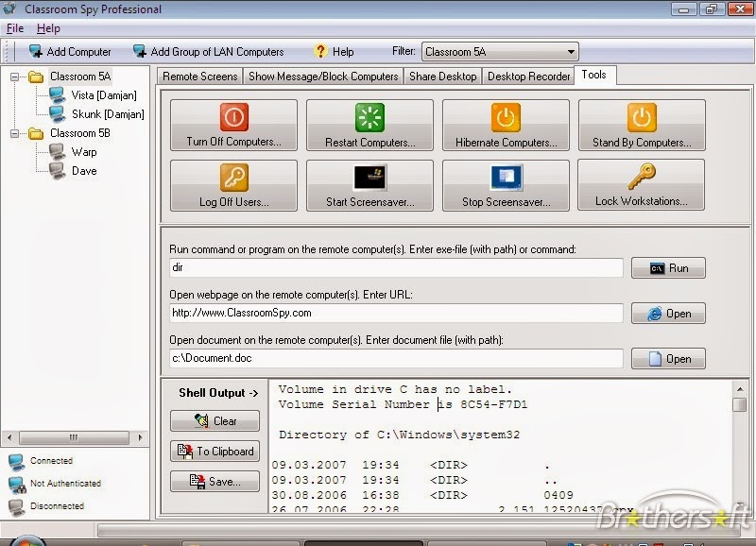Click the text 'Directory of C:\Windows\system32'
Screen dimensions: 756x546
coord(399,435)
